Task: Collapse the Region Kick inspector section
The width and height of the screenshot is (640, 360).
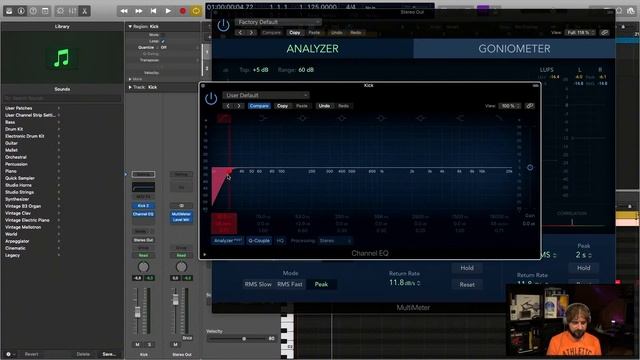Action: pos(130,27)
